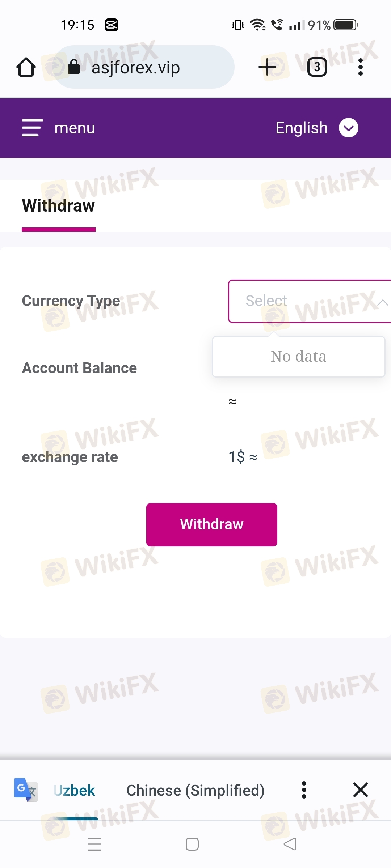Open the tab switcher showing 3 tabs

click(x=317, y=67)
